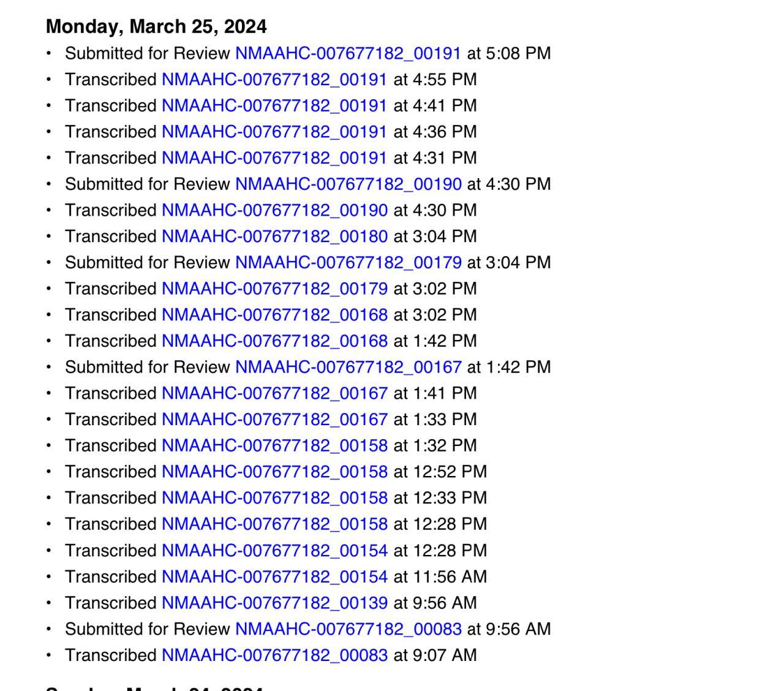
Task: Follow the _00168 link transcribed at 1:42 PM
Action: click(274, 341)
